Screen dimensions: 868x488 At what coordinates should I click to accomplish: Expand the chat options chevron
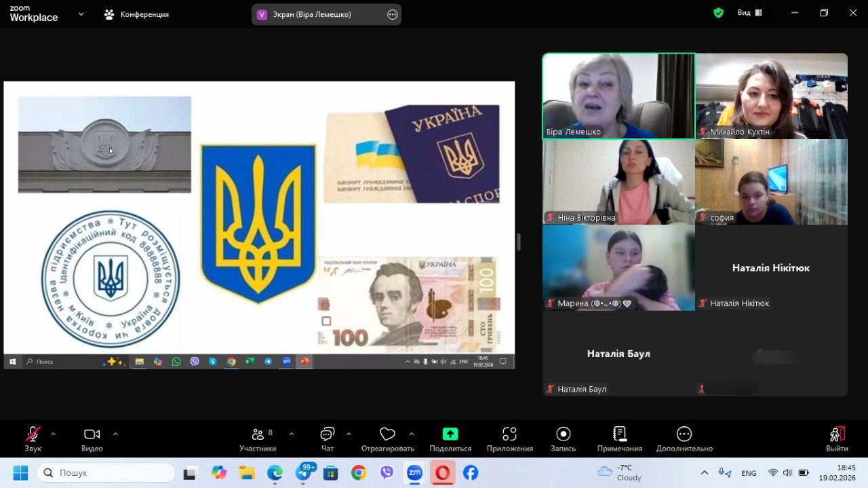(349, 434)
